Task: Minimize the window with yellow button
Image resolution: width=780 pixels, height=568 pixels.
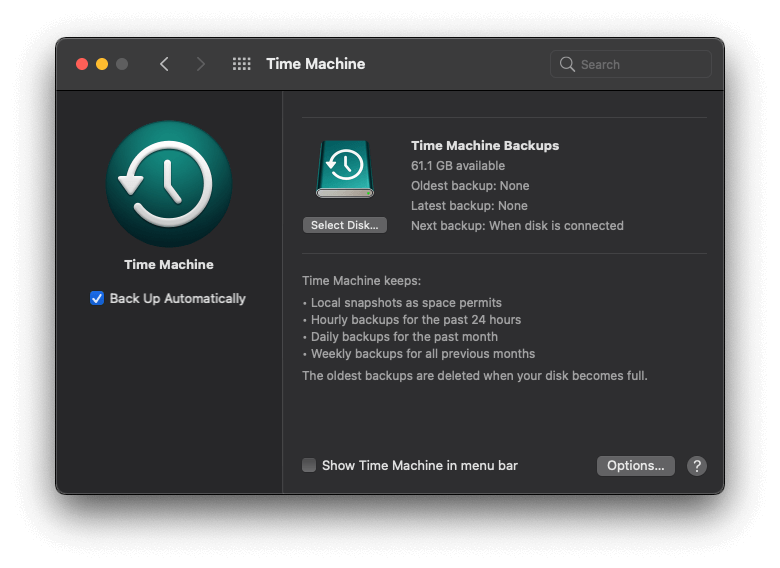Action: 102,64
